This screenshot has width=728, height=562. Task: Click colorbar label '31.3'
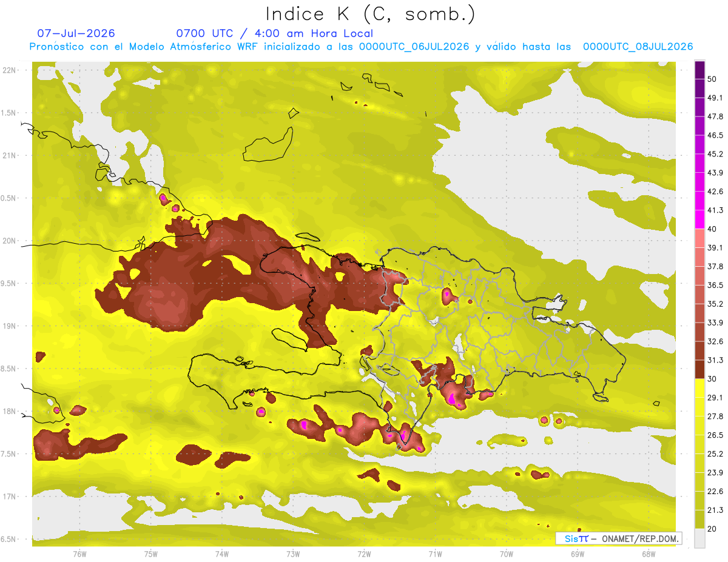pyautogui.click(x=715, y=360)
